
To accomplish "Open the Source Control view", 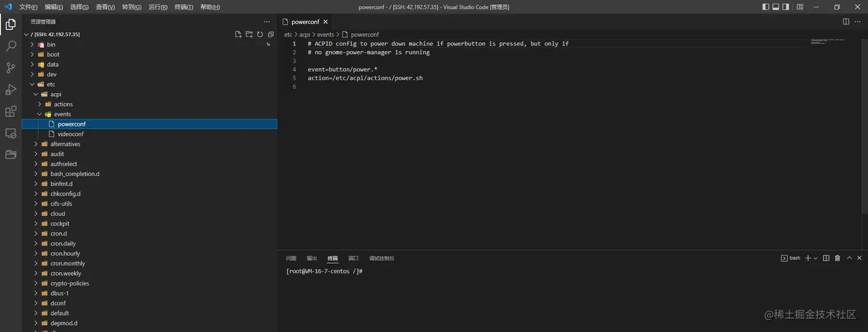I will tap(10, 68).
